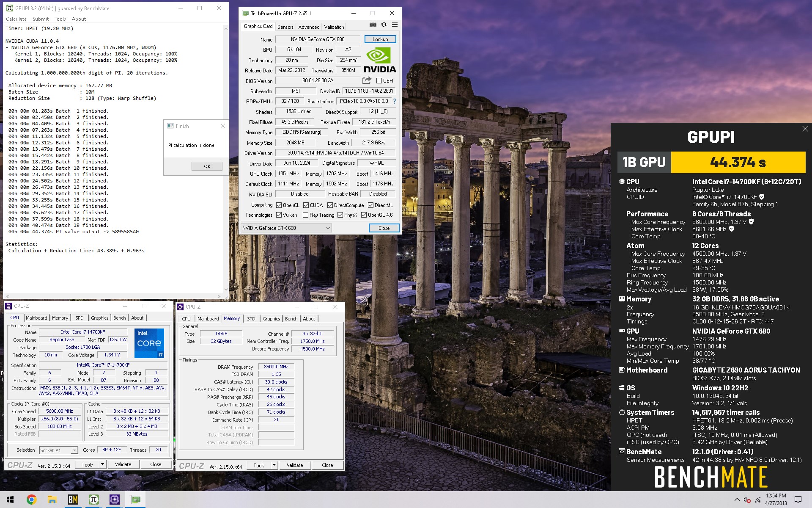
Task: Click the muted volume tray icon
Action: (747, 500)
